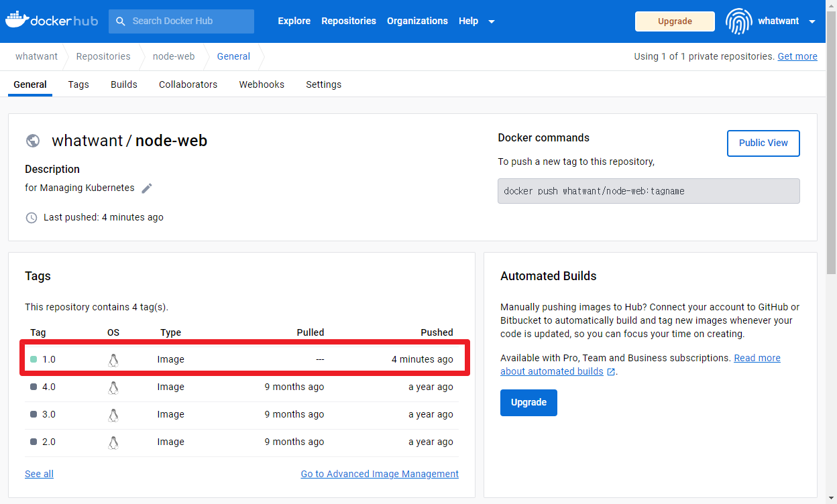The height and width of the screenshot is (504, 837).
Task: Click the page vertical scrollbar thumb
Action: tap(832, 143)
